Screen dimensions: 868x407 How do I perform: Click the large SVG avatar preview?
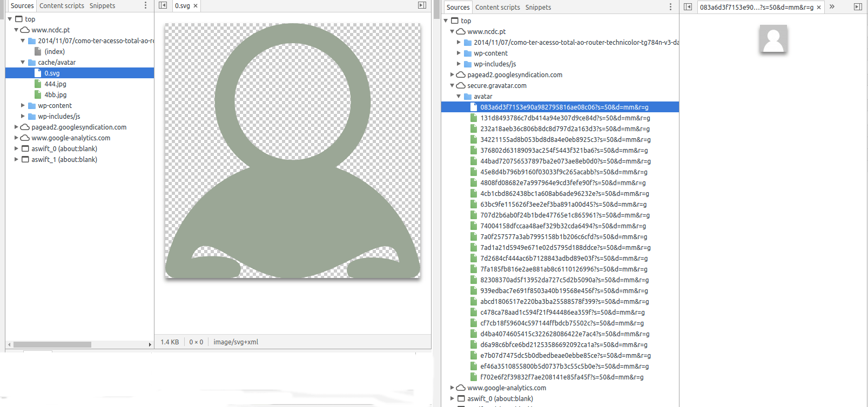(293, 151)
